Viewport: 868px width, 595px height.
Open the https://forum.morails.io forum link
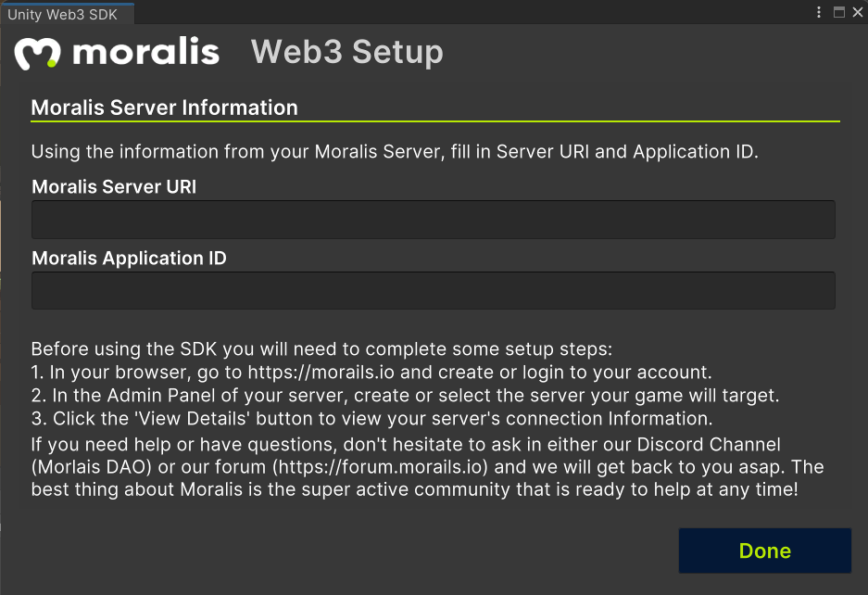tap(380, 467)
